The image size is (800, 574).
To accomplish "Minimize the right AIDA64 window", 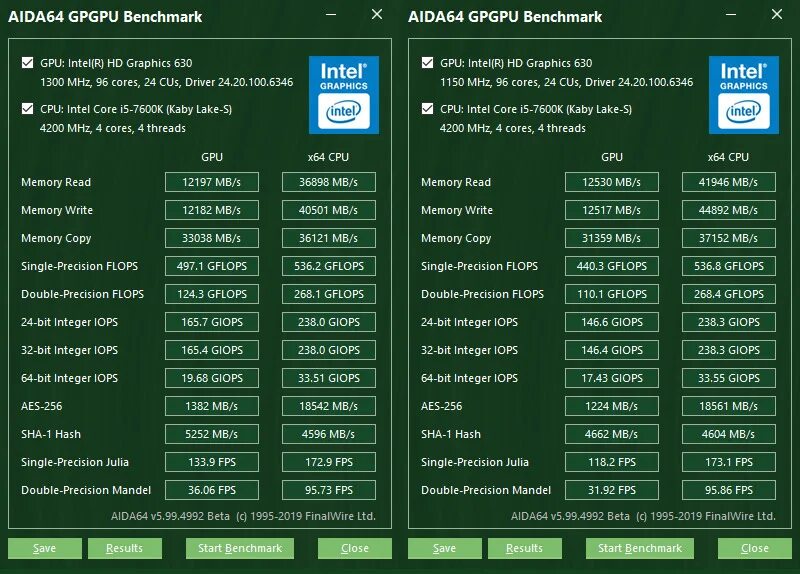I will click(731, 15).
